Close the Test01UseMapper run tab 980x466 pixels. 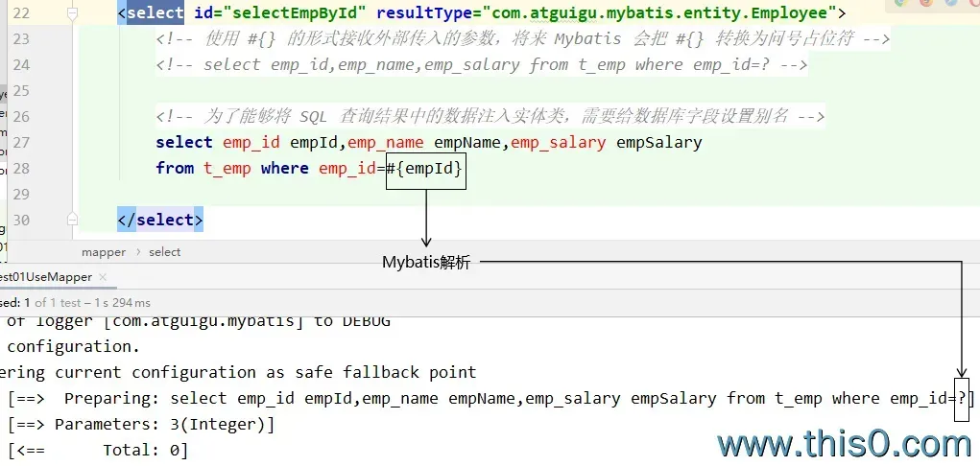(x=104, y=277)
